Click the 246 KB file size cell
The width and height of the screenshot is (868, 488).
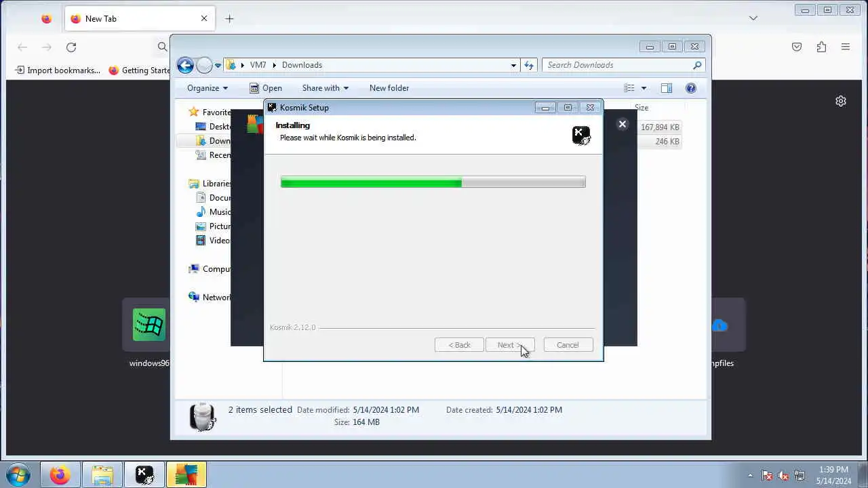tap(667, 142)
